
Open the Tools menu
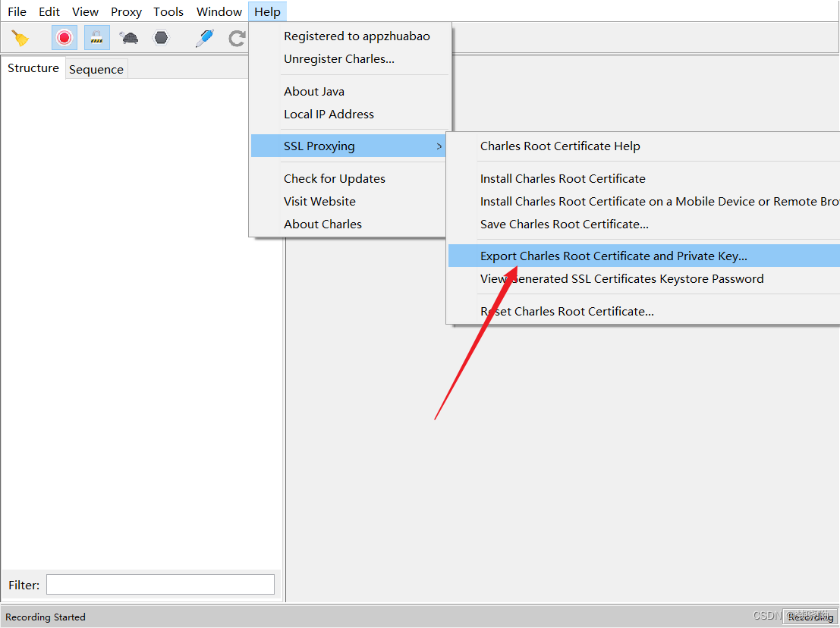(x=168, y=12)
